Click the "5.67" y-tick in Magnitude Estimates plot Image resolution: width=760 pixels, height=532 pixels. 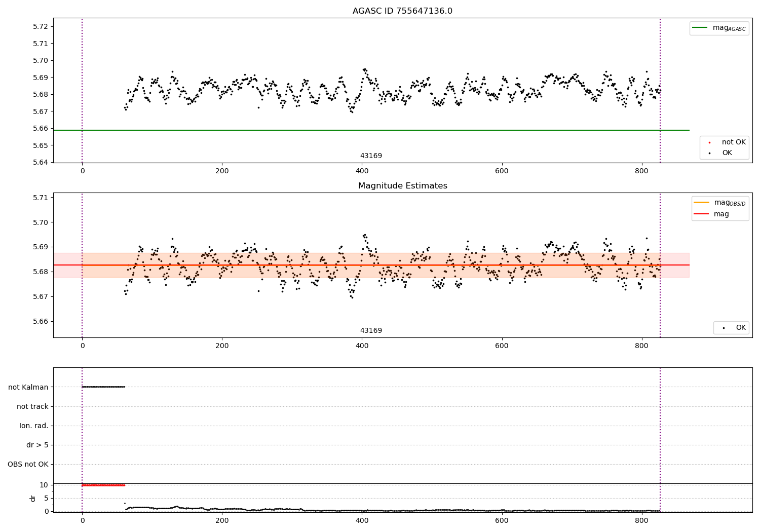40,296
